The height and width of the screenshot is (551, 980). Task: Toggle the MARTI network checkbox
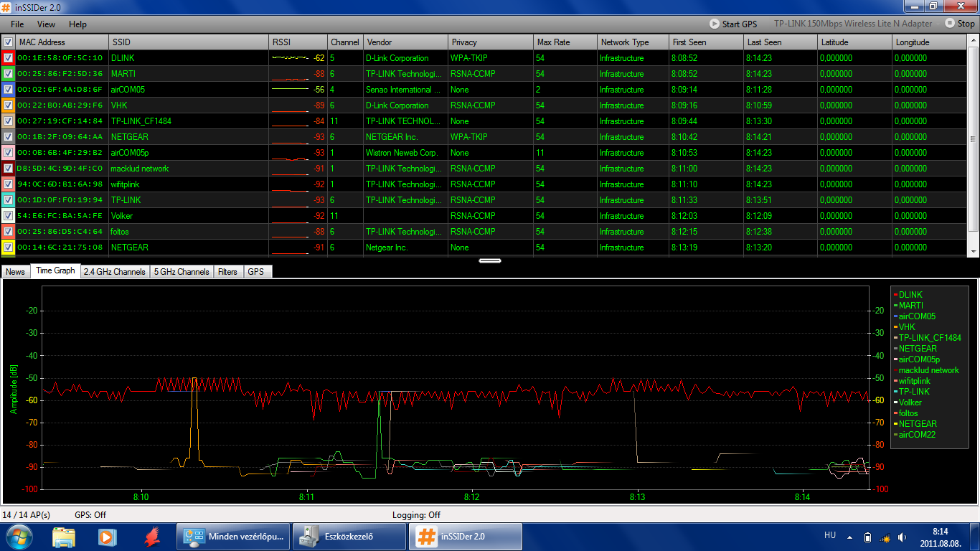[x=8, y=74]
